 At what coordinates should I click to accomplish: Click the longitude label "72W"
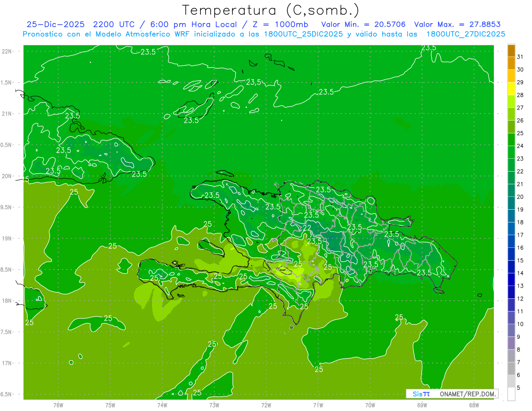[x=266, y=405]
